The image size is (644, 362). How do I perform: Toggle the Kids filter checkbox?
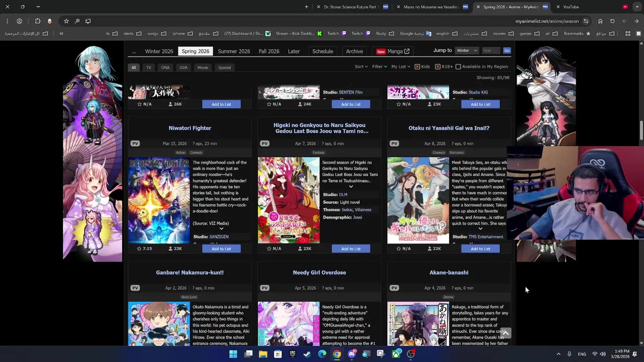[x=417, y=66]
